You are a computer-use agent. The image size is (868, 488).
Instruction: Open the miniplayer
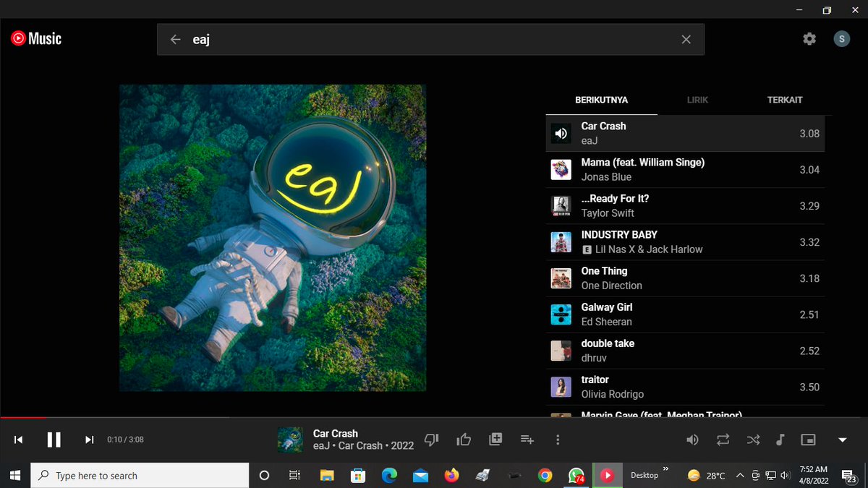pos(808,440)
